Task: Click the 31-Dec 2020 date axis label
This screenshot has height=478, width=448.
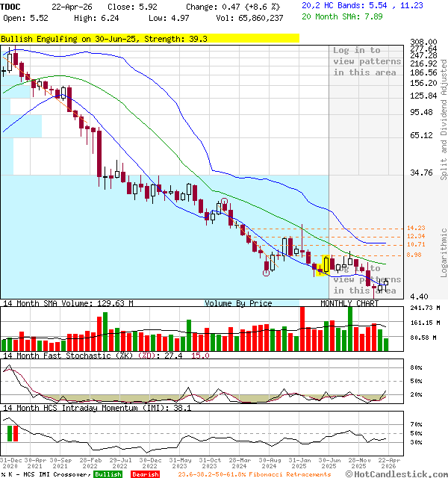Action: 12,462
